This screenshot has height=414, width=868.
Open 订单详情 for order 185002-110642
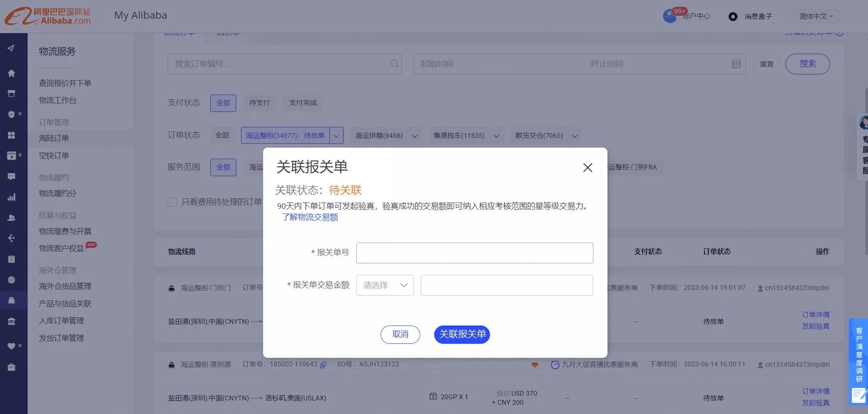[x=816, y=391]
